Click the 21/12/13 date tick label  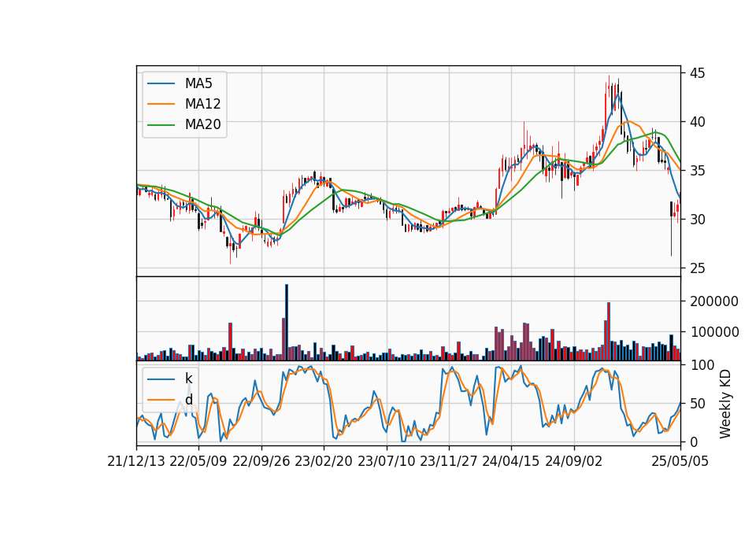coord(136,462)
